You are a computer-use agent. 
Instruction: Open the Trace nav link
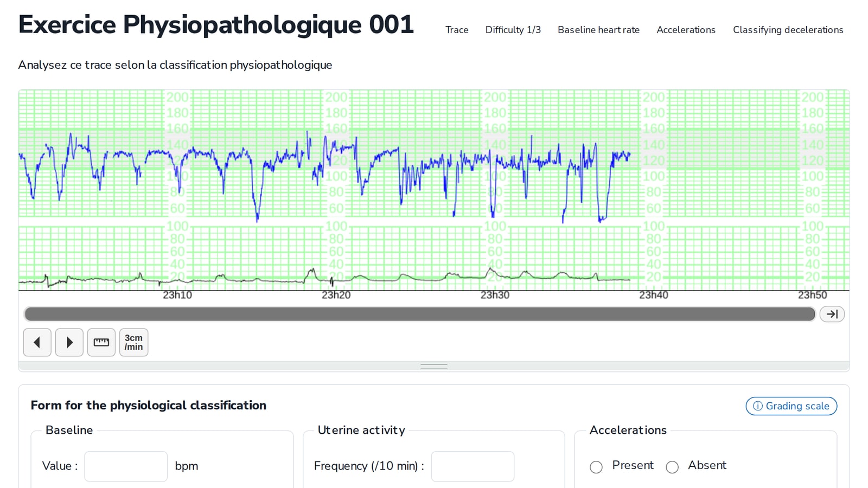457,30
